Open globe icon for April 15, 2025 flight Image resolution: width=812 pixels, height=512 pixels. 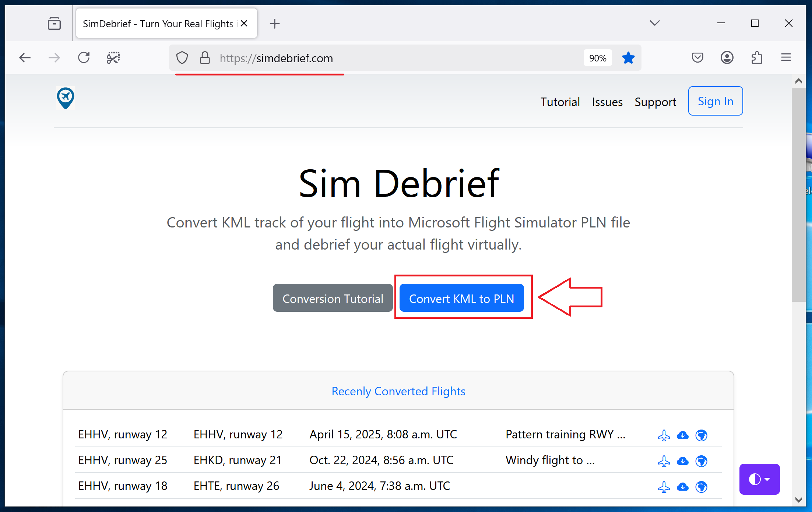point(702,435)
